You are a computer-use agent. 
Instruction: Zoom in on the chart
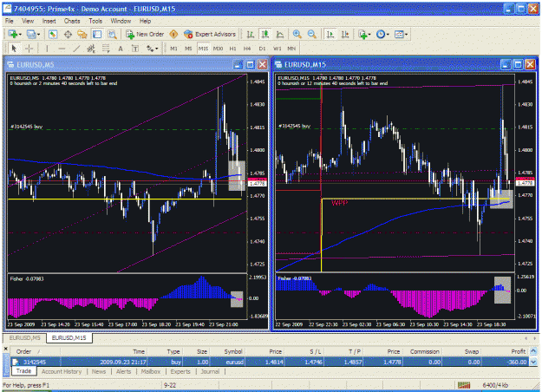[x=297, y=34]
